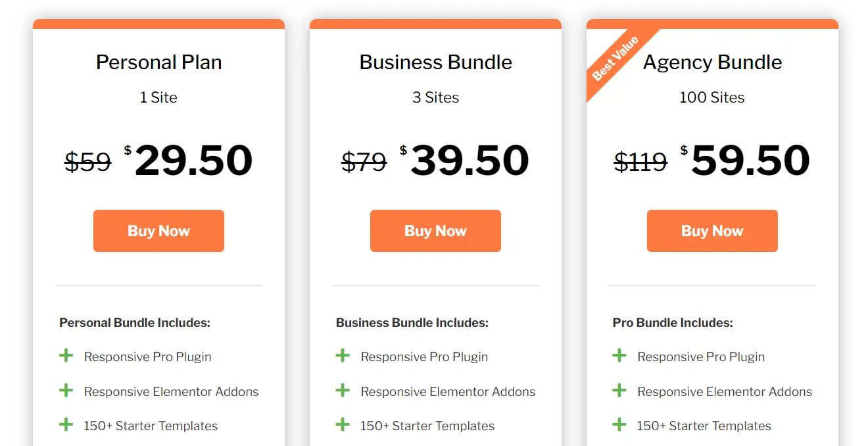Select the plus icon next to Responsive Pro Plugin in Business Bundle
Image resolution: width=868 pixels, height=446 pixels.
coord(343,355)
